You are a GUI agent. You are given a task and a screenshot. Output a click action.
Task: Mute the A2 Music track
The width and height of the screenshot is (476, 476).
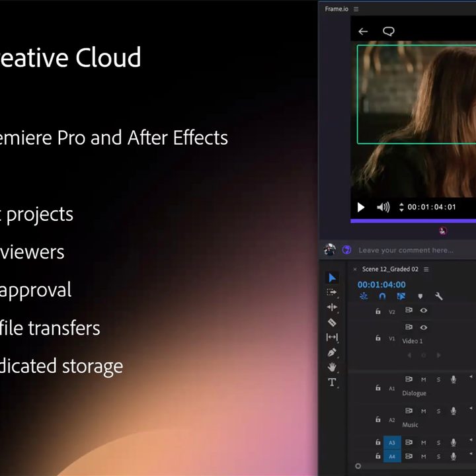click(x=424, y=411)
